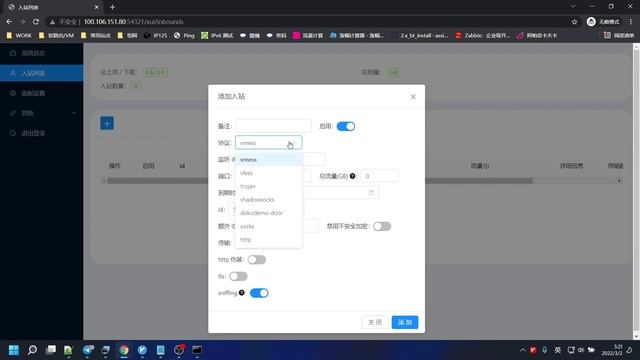
Task: Open the IPv6 测试 bookmark
Action: tap(217, 36)
